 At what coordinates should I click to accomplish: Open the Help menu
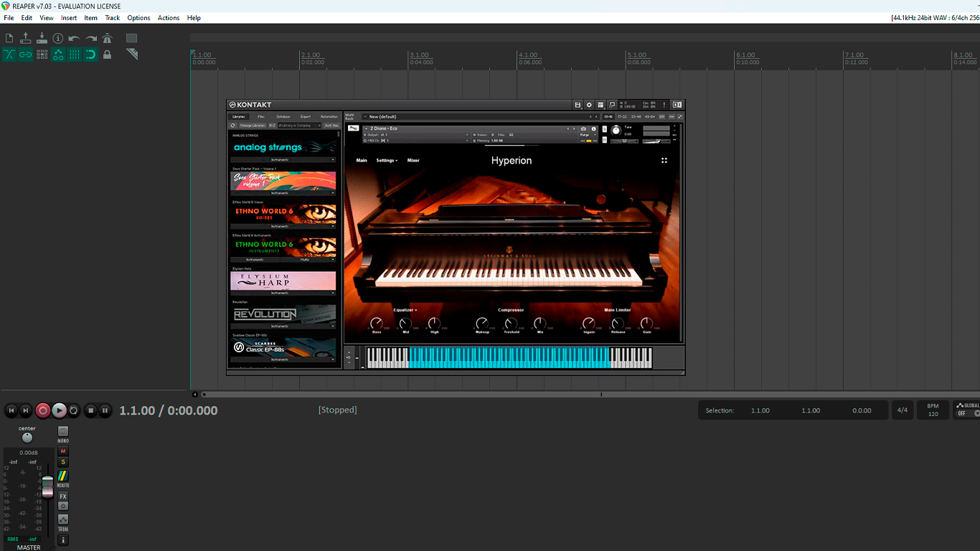(194, 18)
